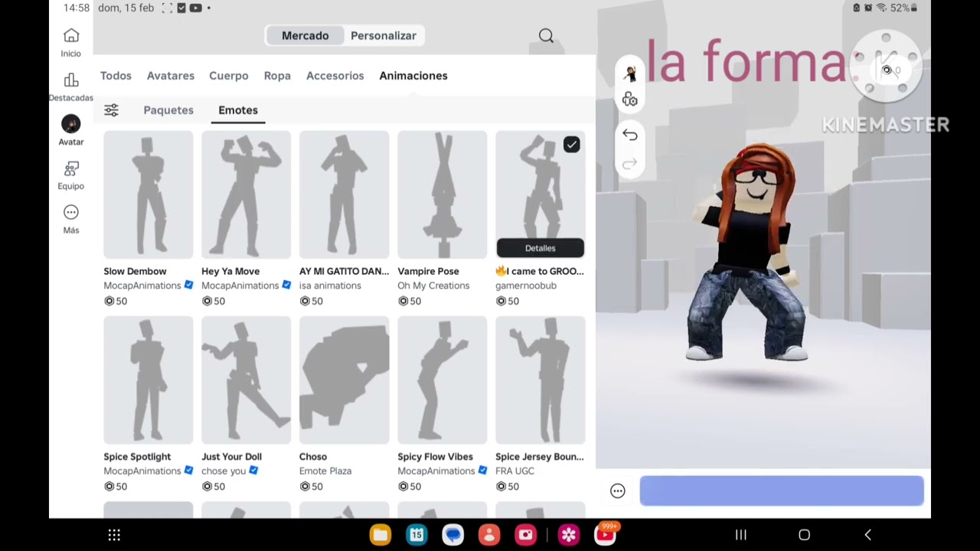This screenshot has height=551, width=980.
Task: Select the Avatares category tab
Action: click(171, 76)
